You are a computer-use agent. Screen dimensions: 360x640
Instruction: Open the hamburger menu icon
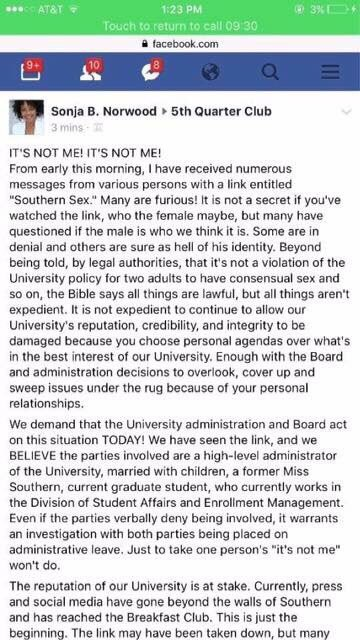(x=330, y=72)
